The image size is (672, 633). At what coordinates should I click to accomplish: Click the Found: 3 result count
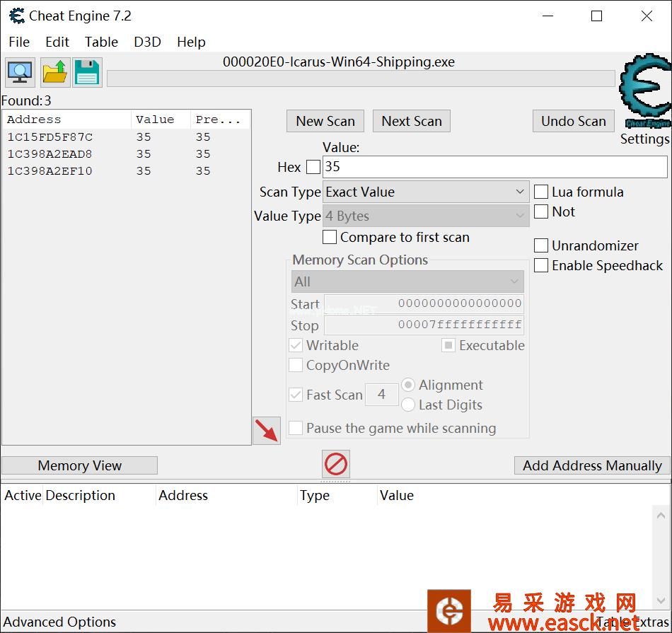pos(26,100)
